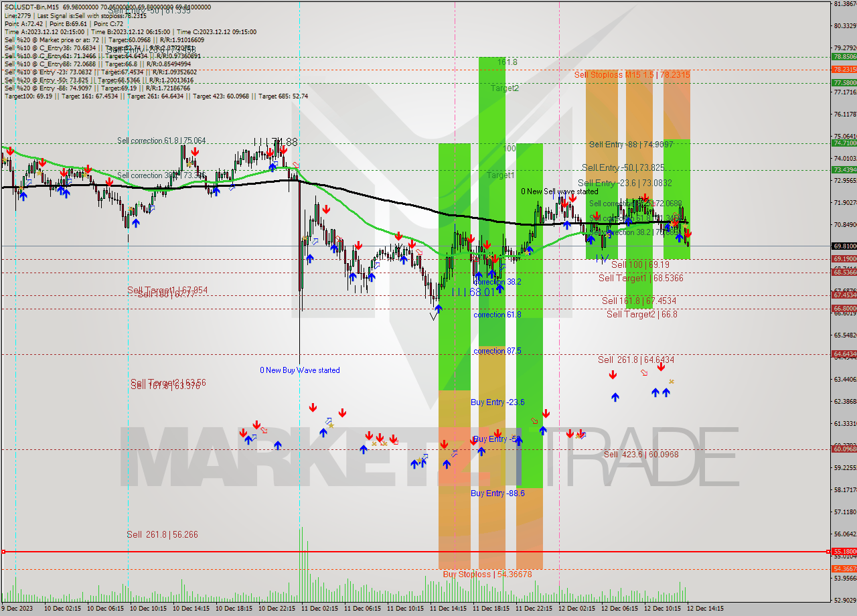Image resolution: width=857 pixels, height=616 pixels.
Task: Select the '0 New Sell wave started' annotation
Action: [x=560, y=191]
